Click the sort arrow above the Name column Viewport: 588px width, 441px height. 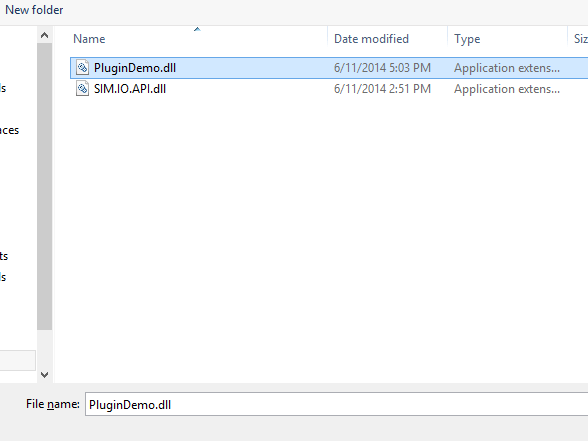point(197,29)
